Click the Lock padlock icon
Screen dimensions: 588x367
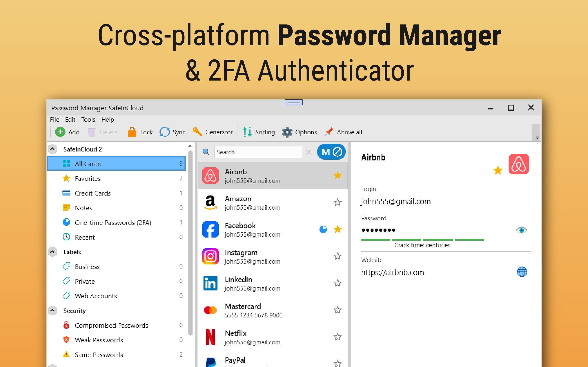tap(132, 132)
